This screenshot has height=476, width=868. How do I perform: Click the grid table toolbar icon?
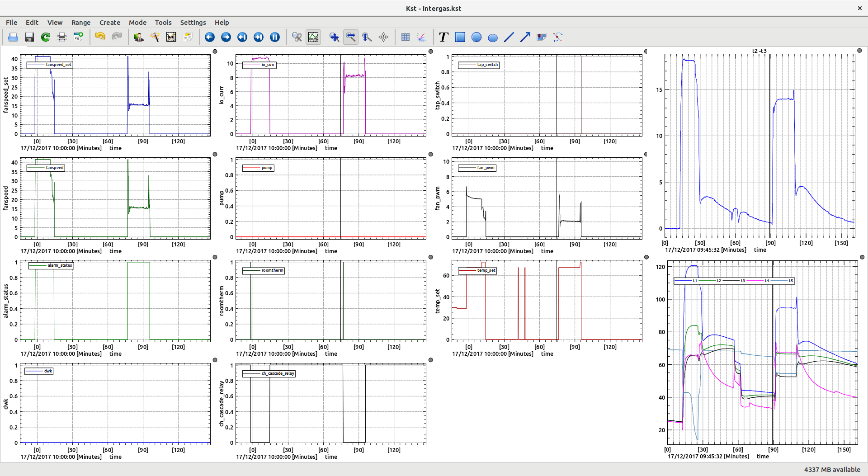(x=406, y=37)
